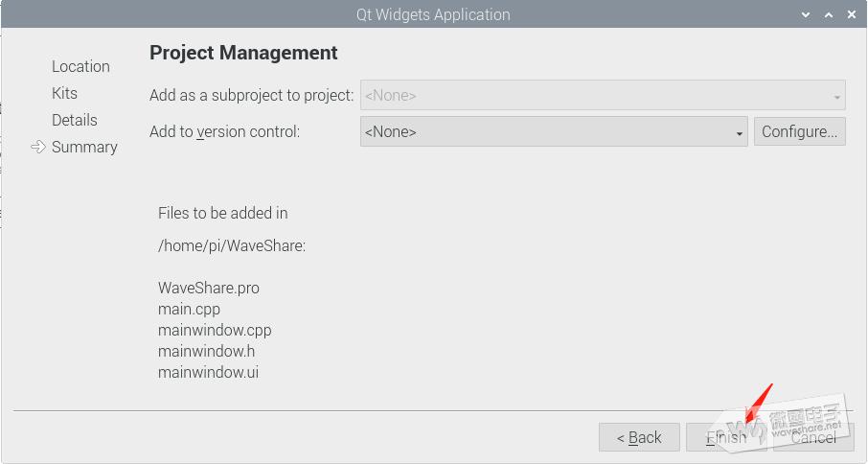
Task: Click the WaveShare.pro file entry
Action: point(209,288)
